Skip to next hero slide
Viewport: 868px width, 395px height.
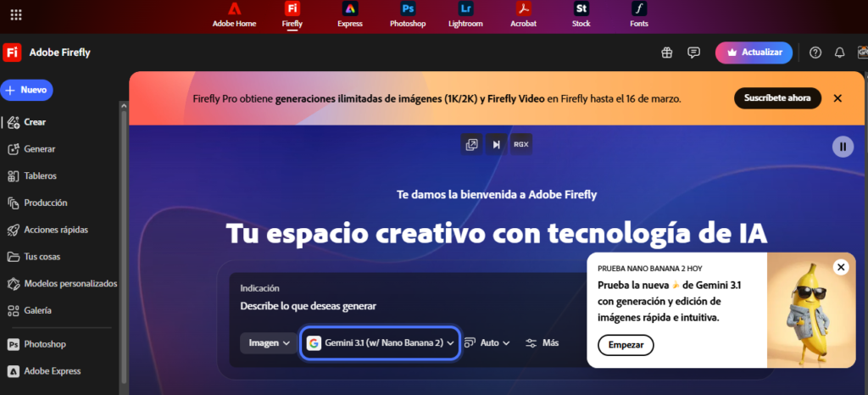click(496, 144)
